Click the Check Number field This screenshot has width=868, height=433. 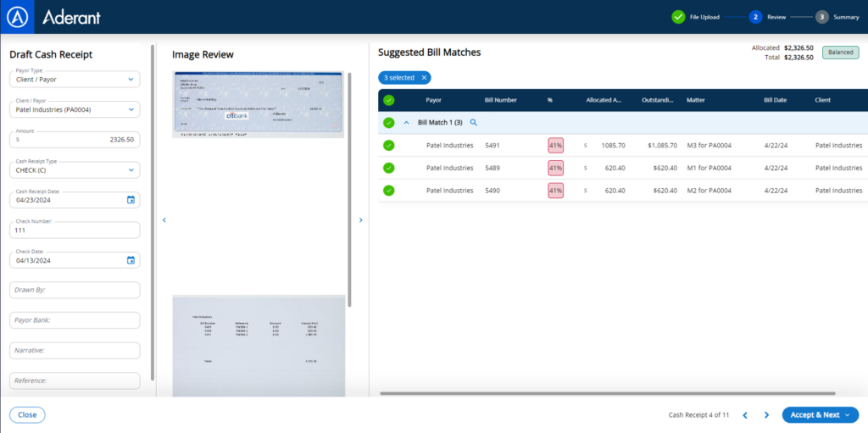[x=75, y=230]
